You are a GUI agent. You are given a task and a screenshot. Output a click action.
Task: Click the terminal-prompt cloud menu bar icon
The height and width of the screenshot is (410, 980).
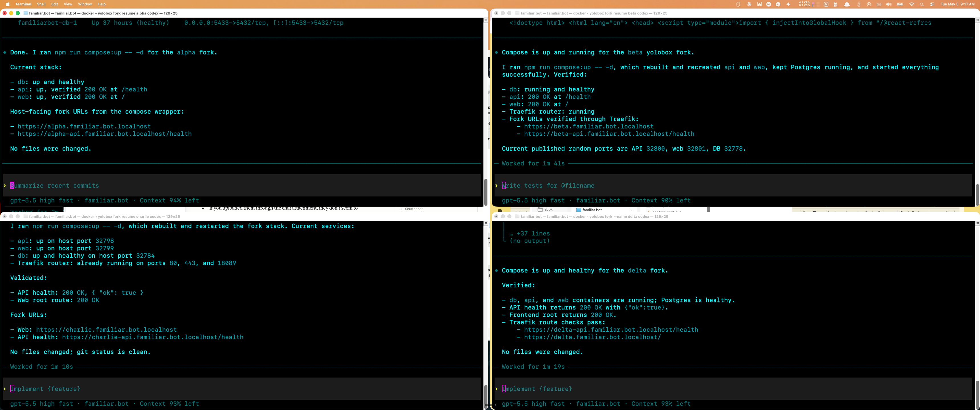point(778,4)
